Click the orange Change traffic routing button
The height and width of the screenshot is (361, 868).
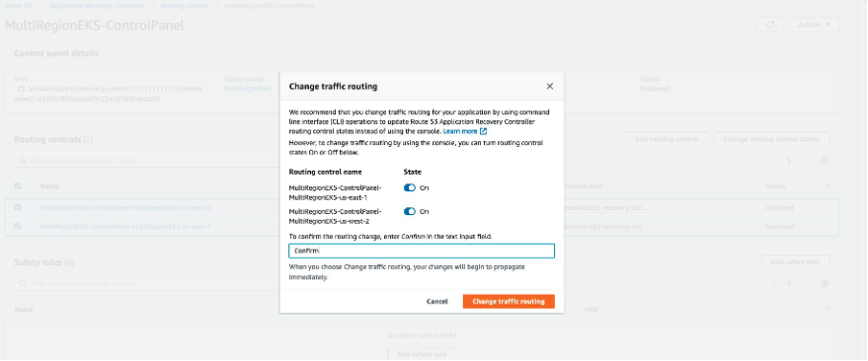click(x=509, y=301)
